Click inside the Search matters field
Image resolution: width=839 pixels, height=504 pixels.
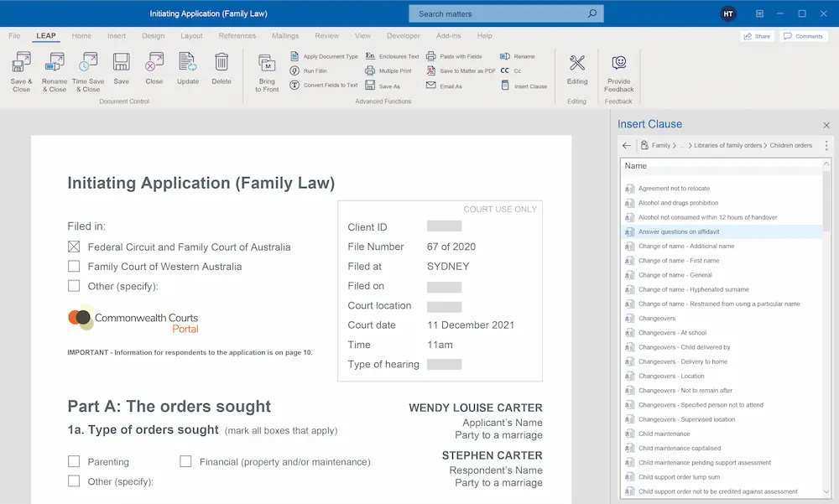pos(503,13)
